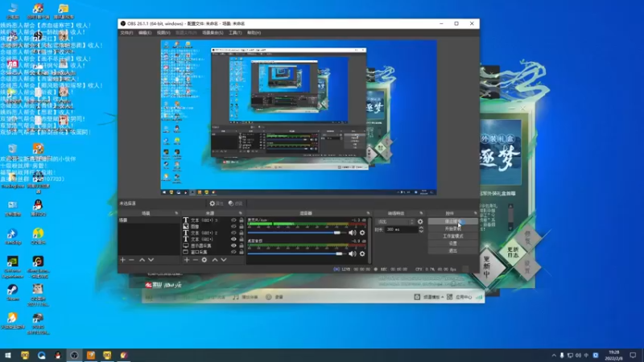Open the 视图(V) menu in OBS

click(163, 33)
